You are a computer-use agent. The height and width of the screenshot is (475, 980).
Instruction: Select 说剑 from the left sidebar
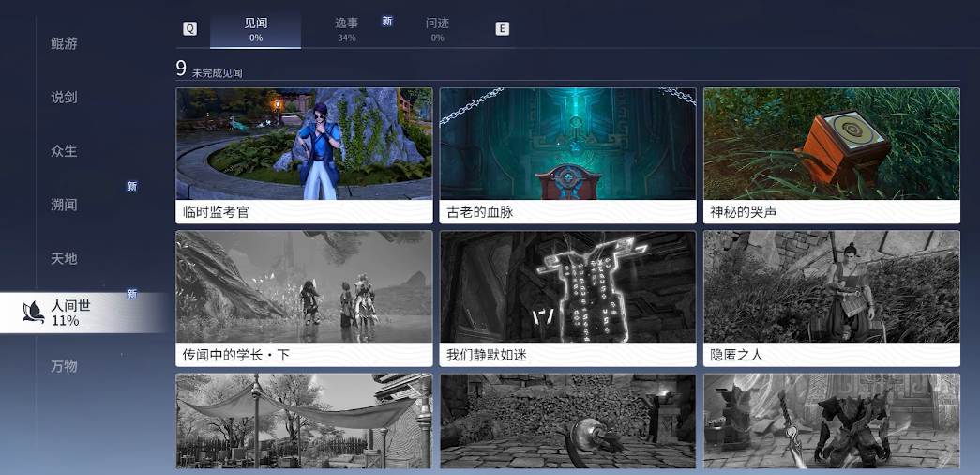tap(64, 97)
